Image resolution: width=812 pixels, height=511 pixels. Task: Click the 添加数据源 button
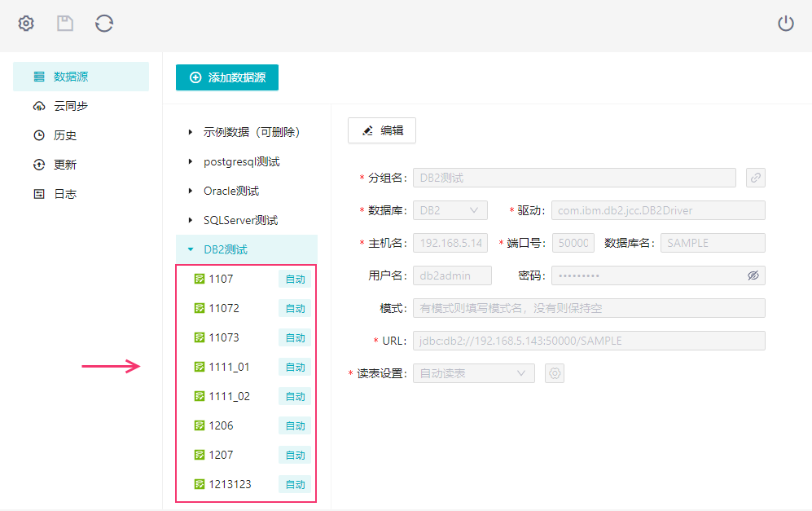(x=227, y=77)
